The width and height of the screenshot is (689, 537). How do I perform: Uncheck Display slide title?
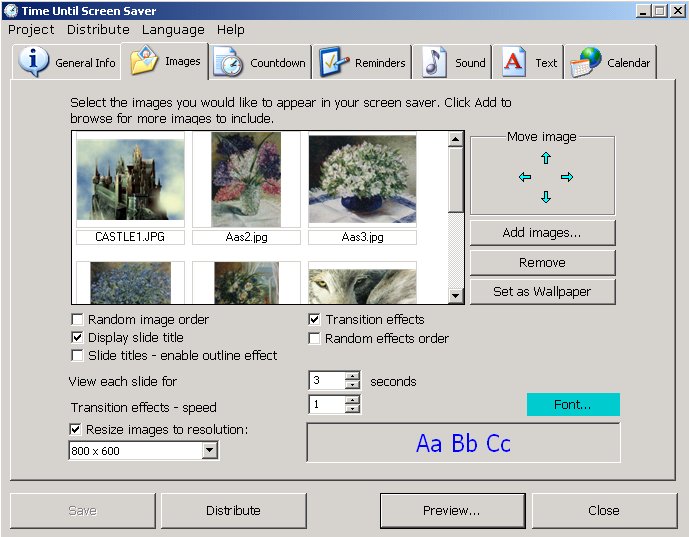77,337
